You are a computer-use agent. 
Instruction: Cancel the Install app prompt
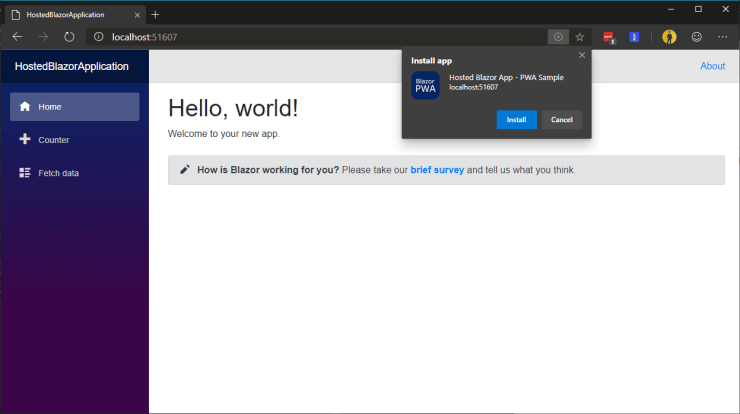(561, 120)
